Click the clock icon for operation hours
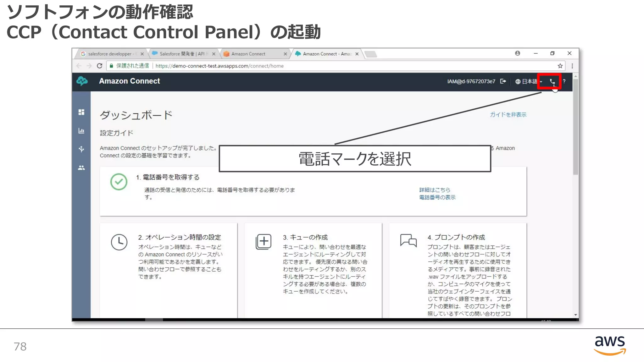The width and height of the screenshot is (644, 362). click(119, 242)
